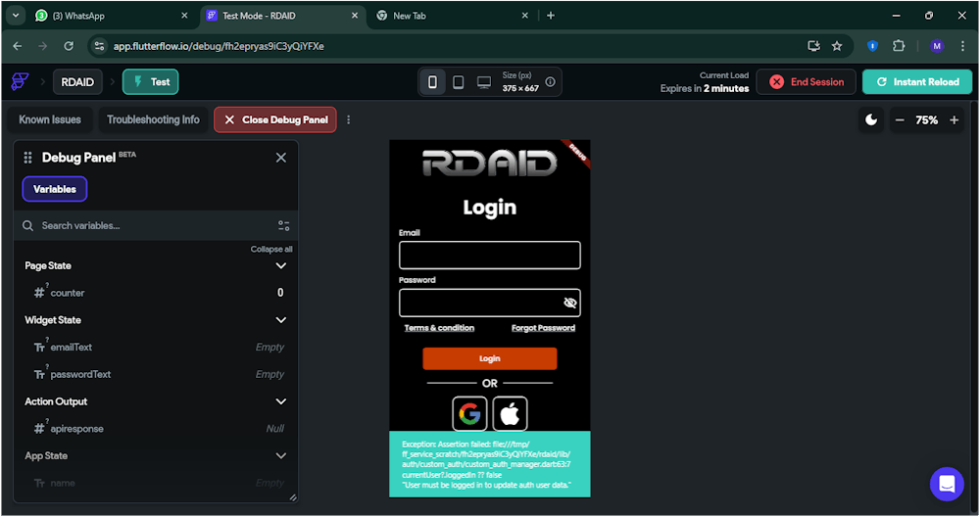The width and height of the screenshot is (980, 517).
Task: Switch to the WhatsApp browser tab
Action: 112,16
